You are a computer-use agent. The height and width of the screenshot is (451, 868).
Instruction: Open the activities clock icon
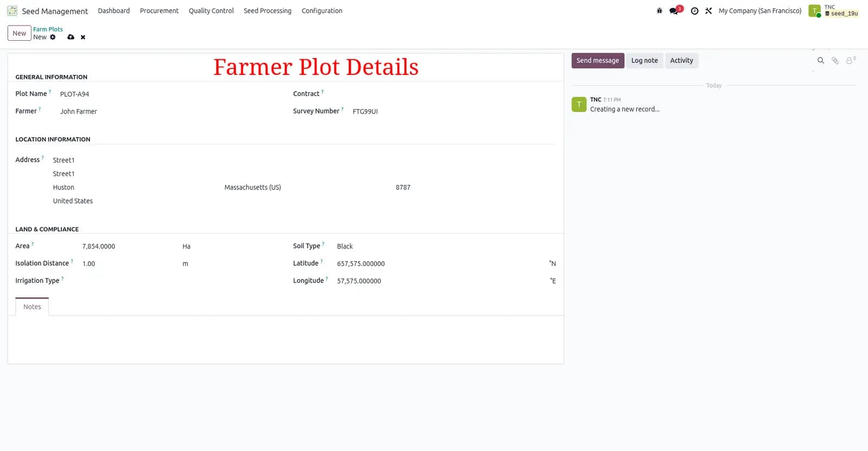[x=694, y=11]
